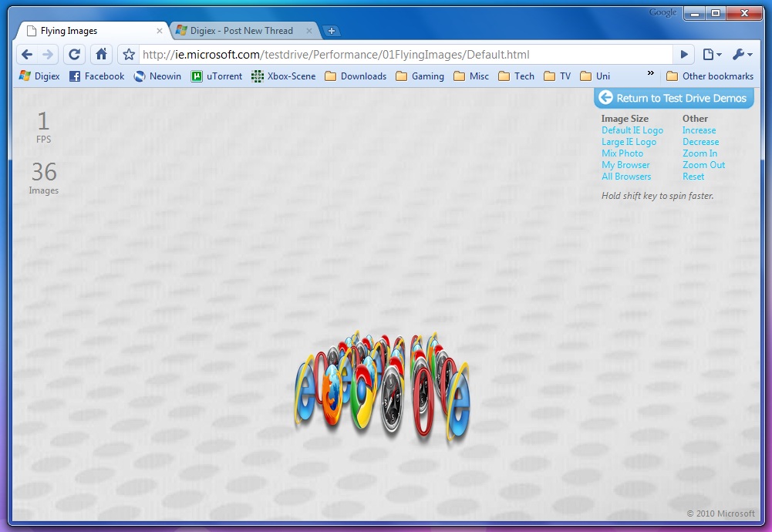The width and height of the screenshot is (772, 532).
Task: Select Default IE Logo image size
Action: point(632,130)
